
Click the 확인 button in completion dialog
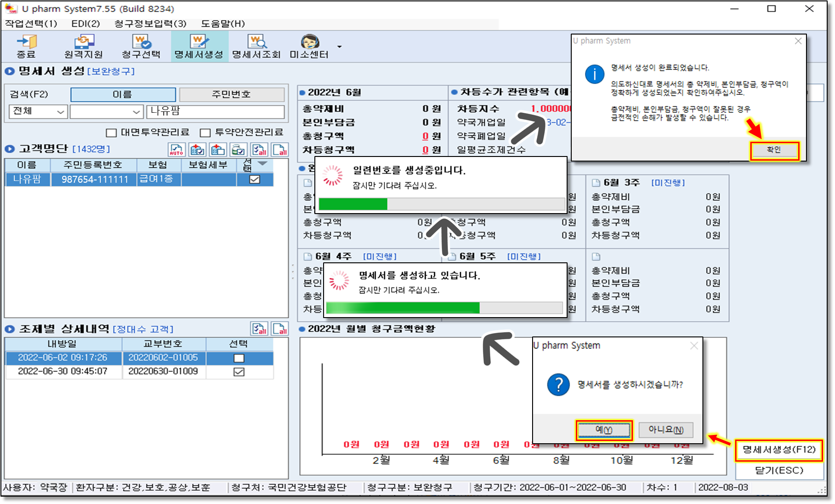pyautogui.click(x=774, y=151)
